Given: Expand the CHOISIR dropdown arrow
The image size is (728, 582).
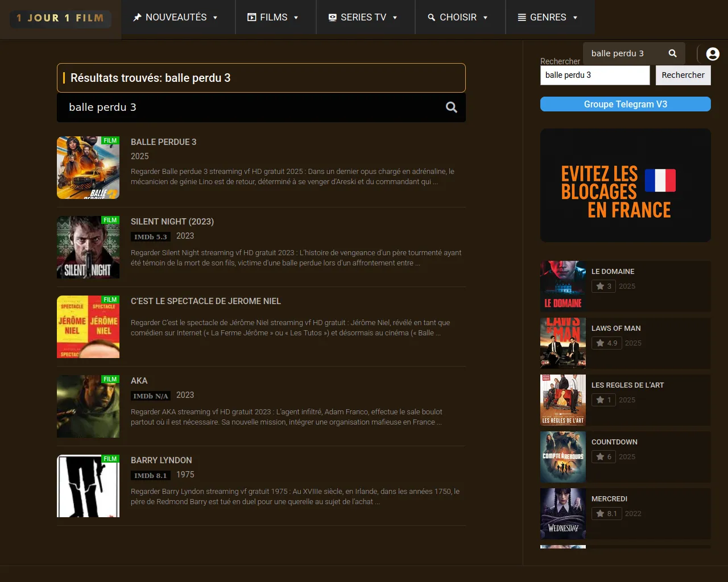Looking at the screenshot, I should tap(485, 18).
